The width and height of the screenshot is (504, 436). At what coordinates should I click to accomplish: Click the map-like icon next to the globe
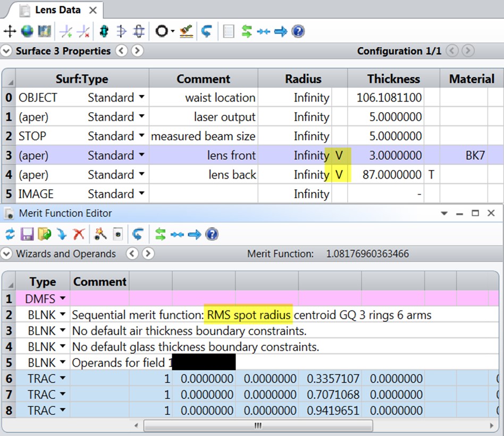point(44,31)
